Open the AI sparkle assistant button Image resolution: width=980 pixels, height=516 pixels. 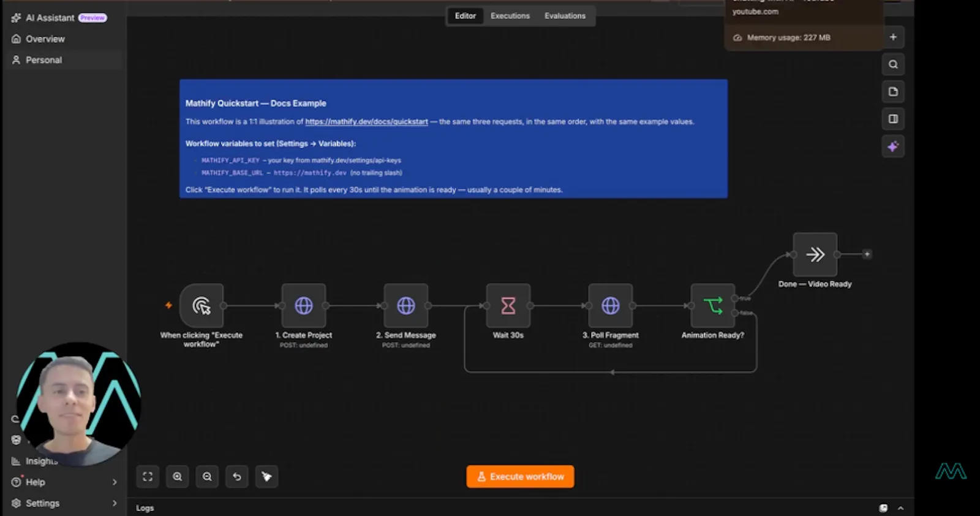coord(893,146)
